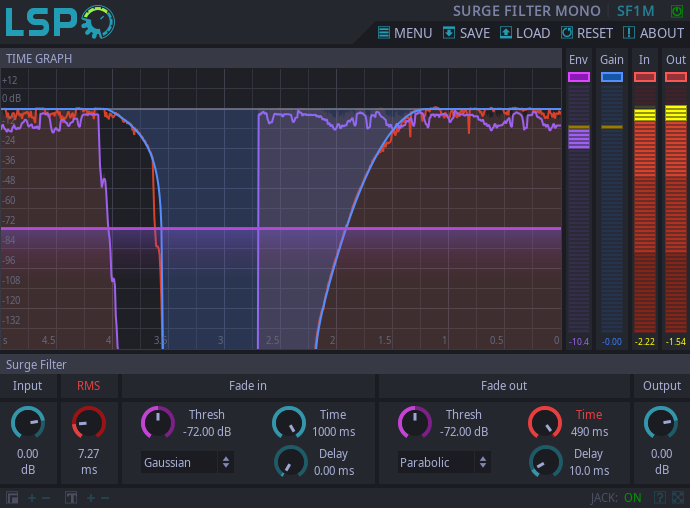This screenshot has width=690, height=508.
Task: Click the green power icon beside SF1M
Action: [x=676, y=11]
